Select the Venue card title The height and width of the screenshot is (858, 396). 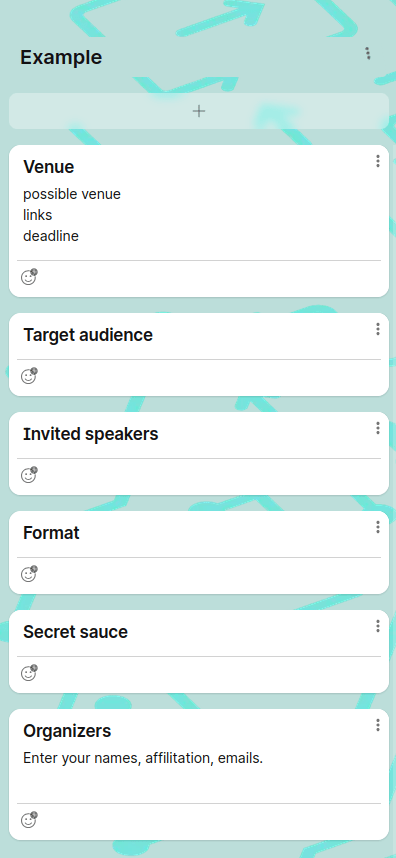pyautogui.click(x=49, y=167)
